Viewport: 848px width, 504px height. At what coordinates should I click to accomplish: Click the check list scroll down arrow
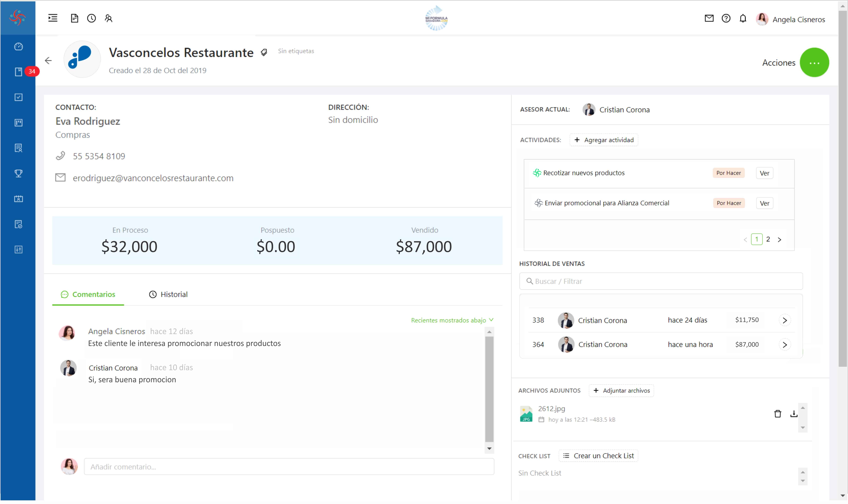pyautogui.click(x=803, y=481)
